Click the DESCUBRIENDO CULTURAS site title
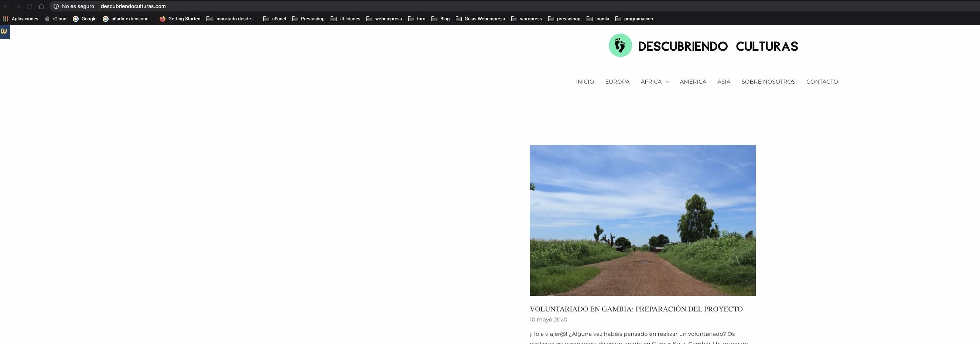 [718, 47]
